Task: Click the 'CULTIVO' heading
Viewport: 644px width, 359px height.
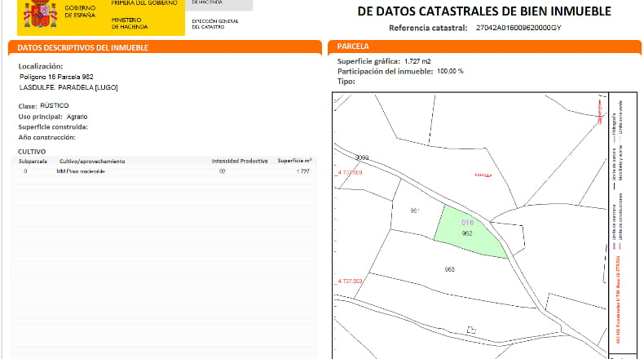Action: 32,152
